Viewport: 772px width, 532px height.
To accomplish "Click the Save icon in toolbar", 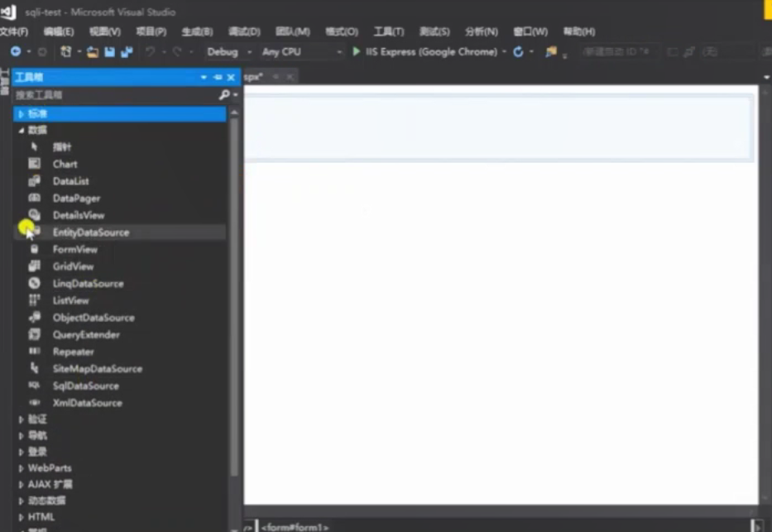I will point(109,51).
